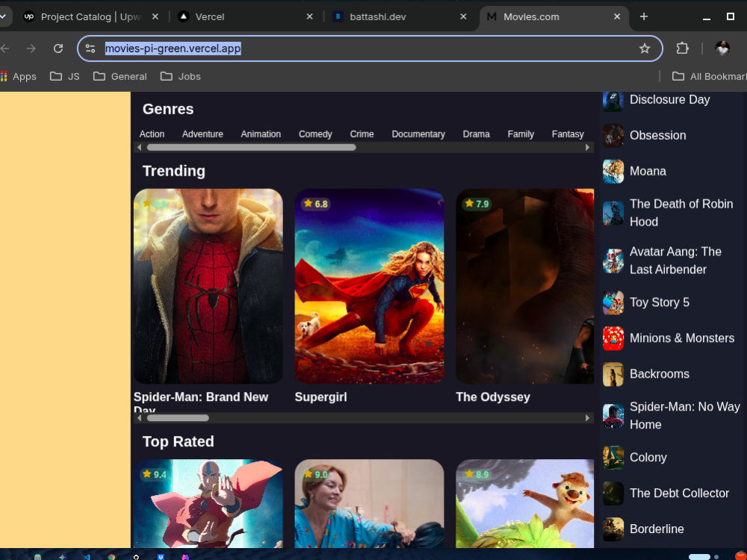Open Spider-Man: No Way Home entry
This screenshot has height=560, width=747.
tap(671, 416)
